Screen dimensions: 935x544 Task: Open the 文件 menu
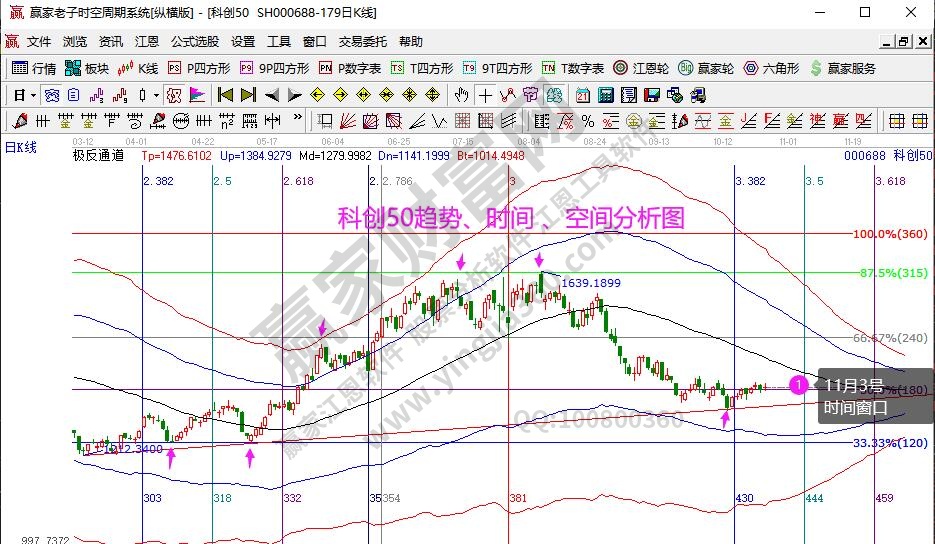[x=39, y=42]
